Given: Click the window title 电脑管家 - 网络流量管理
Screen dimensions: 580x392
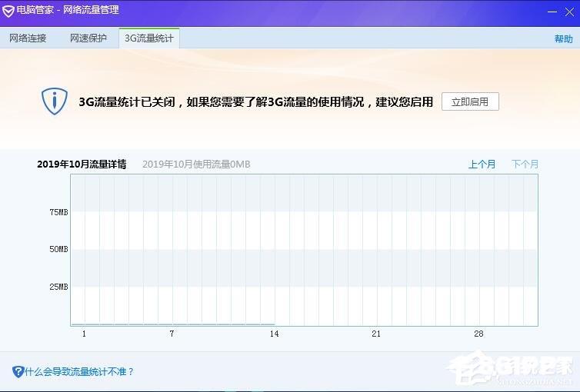Looking at the screenshot, I should click(x=68, y=9).
